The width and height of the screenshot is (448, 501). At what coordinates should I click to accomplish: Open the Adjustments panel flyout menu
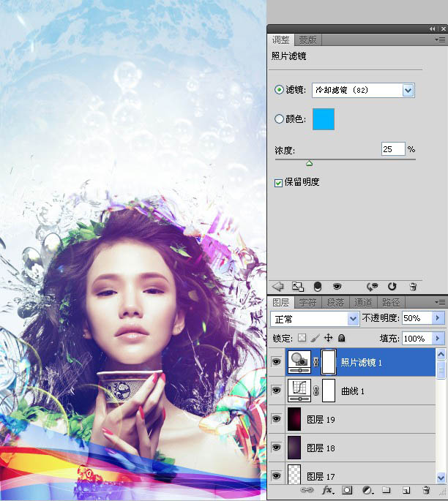441,40
